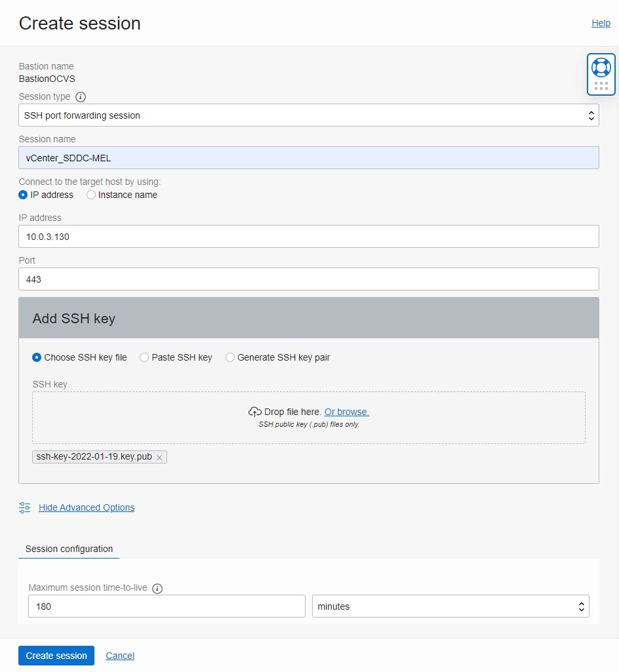Cancel the session creation
The width and height of the screenshot is (619, 672).
[x=120, y=655]
